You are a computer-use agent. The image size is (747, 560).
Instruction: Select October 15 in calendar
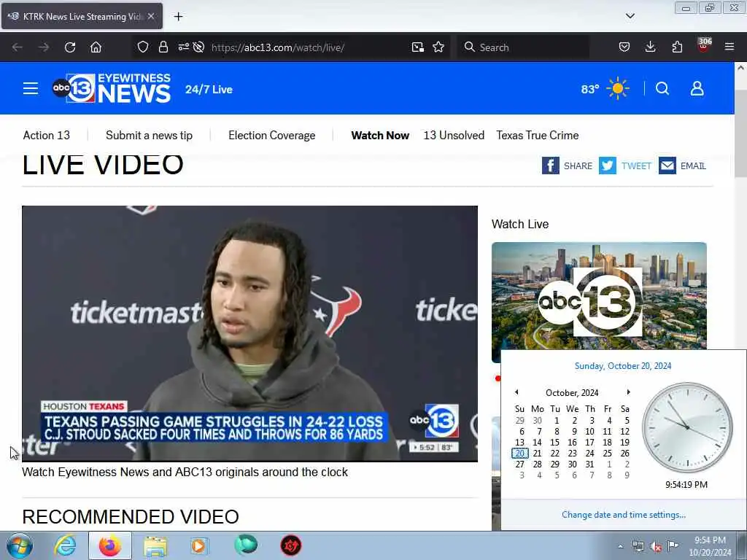(x=554, y=443)
